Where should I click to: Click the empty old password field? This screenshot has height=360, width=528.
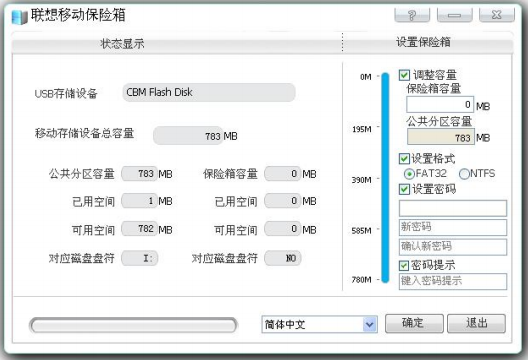tap(453, 208)
